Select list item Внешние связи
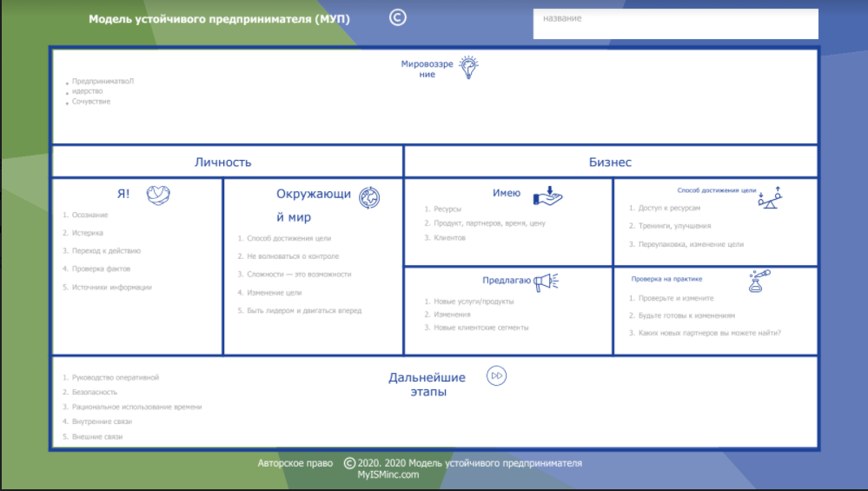Viewport: 868px width, 491px height. (96, 437)
